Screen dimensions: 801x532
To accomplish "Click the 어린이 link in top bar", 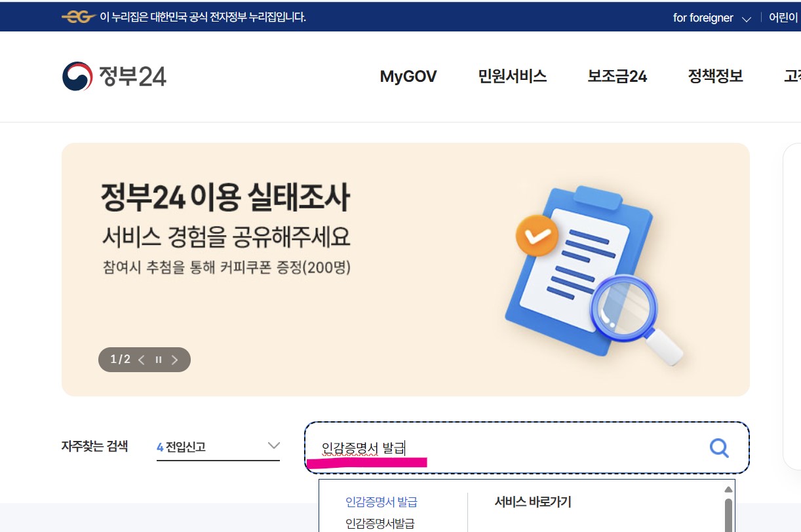I will [x=785, y=18].
